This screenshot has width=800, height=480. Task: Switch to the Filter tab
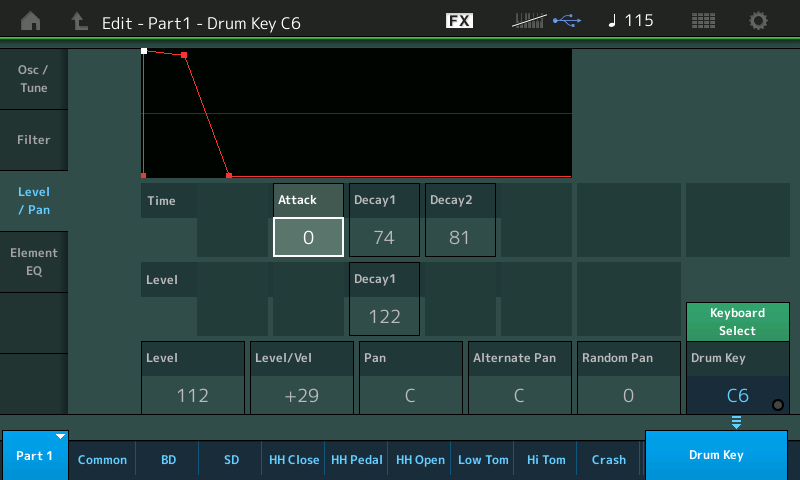coord(34,140)
